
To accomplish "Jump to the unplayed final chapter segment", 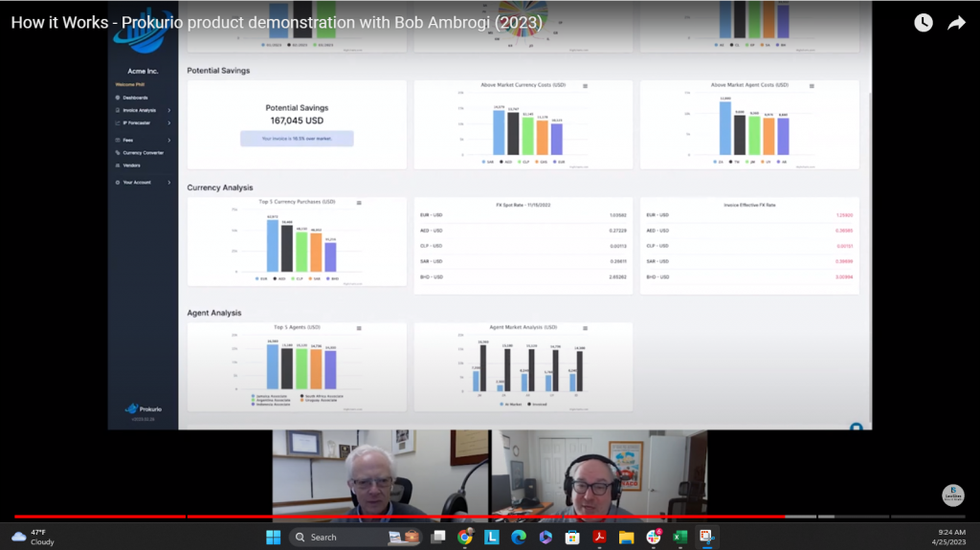I will pos(928,517).
